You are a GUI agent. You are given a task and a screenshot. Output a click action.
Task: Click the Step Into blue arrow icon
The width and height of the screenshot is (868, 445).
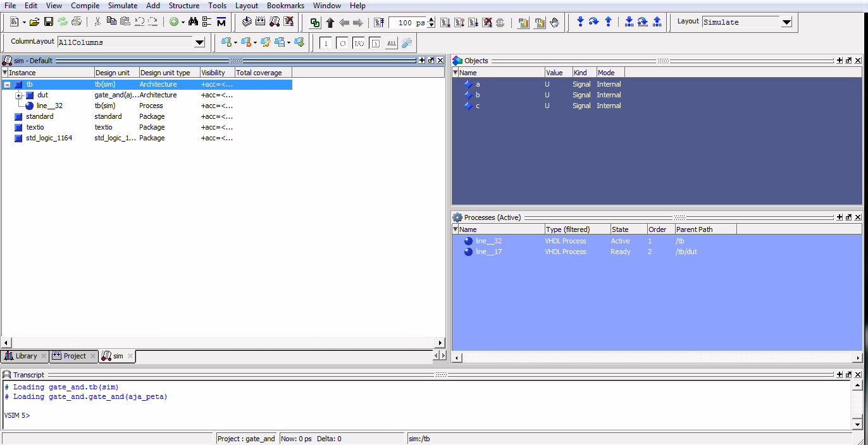580,22
